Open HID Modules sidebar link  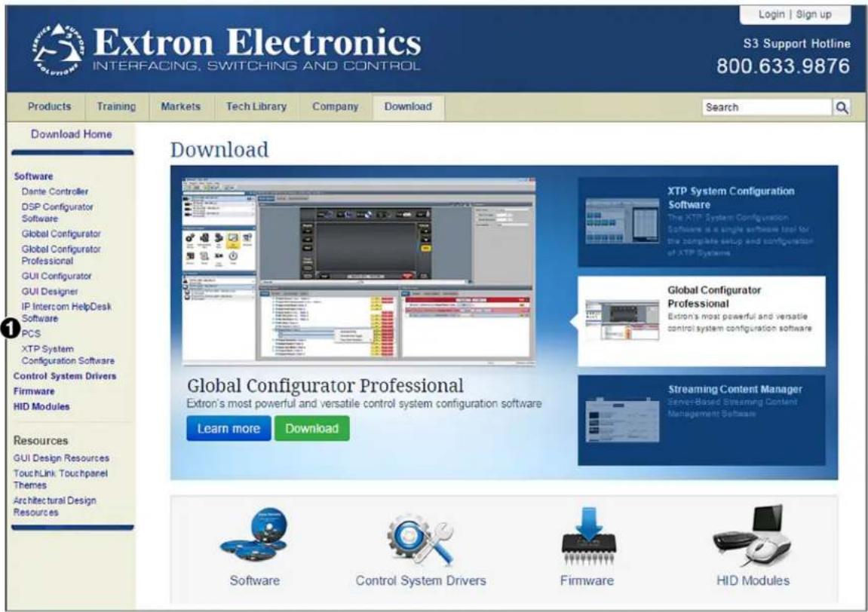pyautogui.click(x=41, y=407)
